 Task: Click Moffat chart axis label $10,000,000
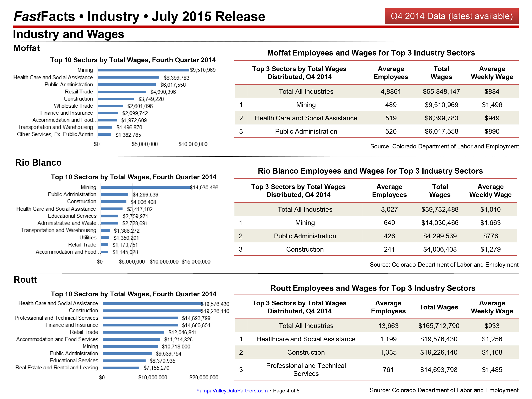(193, 144)
